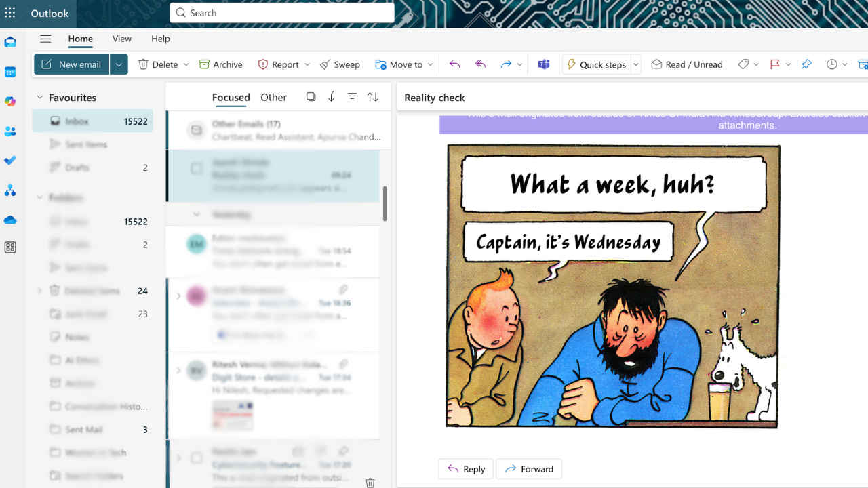Viewport: 868px width, 488px height.
Task: Flag the selected email
Action: (774, 64)
